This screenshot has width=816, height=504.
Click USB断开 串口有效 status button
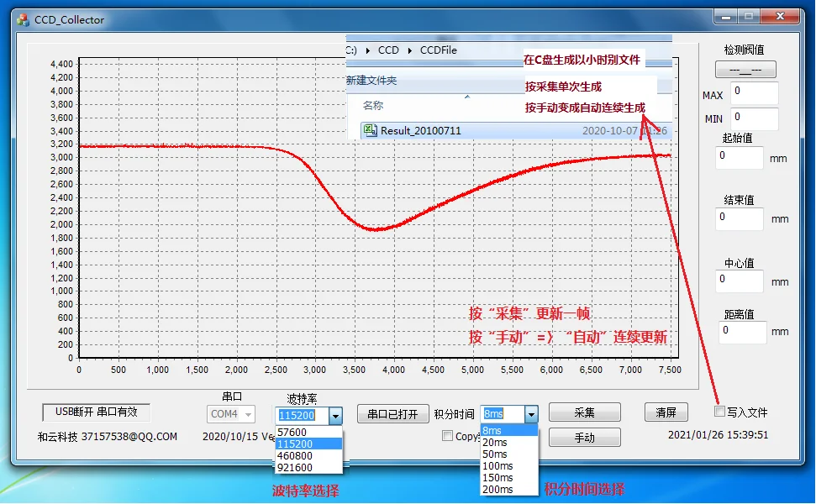pyautogui.click(x=97, y=412)
